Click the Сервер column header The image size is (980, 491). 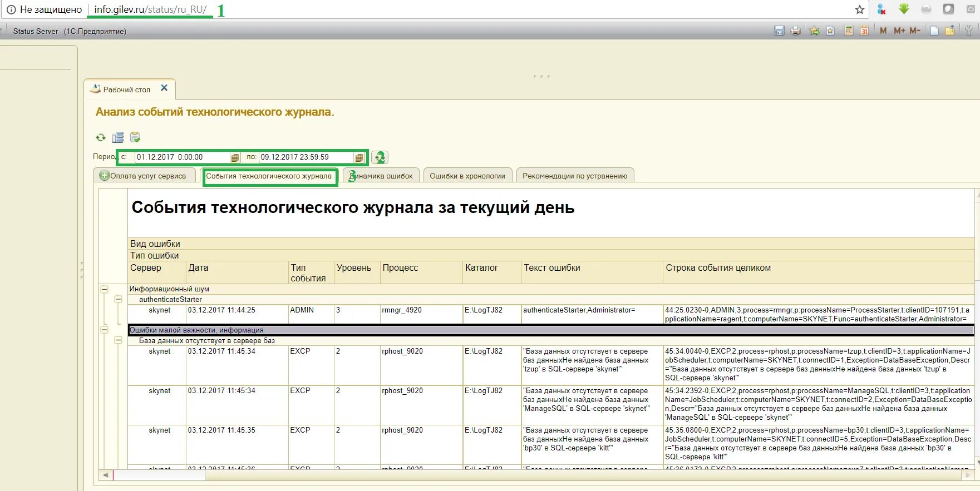pos(156,272)
